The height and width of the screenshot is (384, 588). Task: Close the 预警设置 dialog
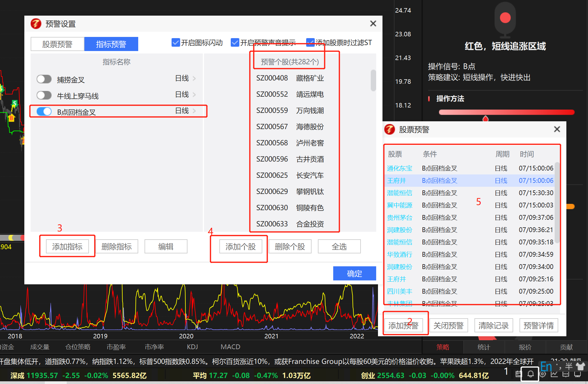pyautogui.click(x=373, y=23)
